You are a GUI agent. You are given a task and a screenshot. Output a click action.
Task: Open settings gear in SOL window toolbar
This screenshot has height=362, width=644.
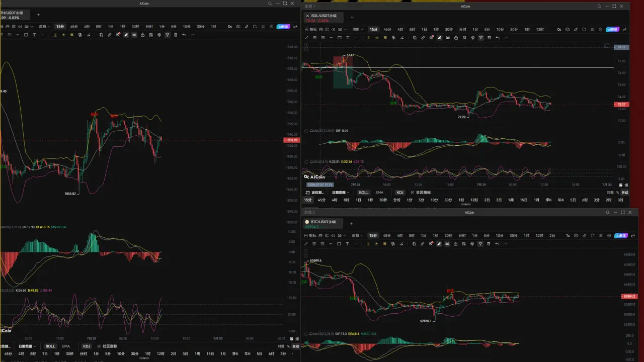(600, 29)
